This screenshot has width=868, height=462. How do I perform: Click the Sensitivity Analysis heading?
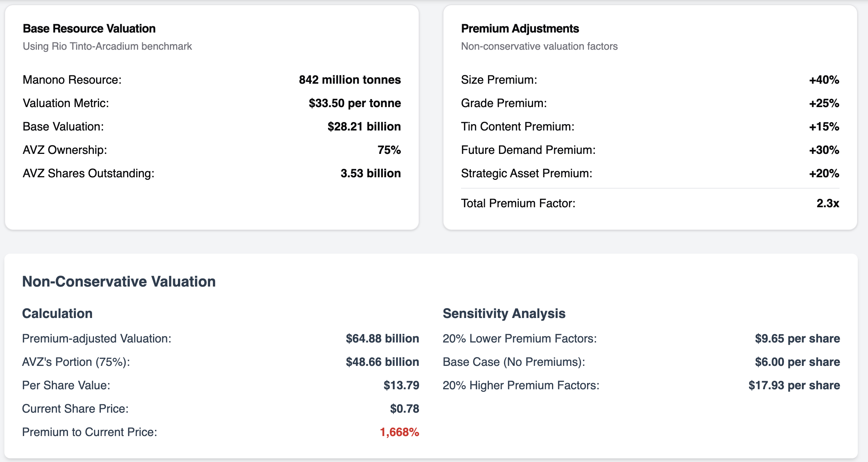tap(504, 314)
